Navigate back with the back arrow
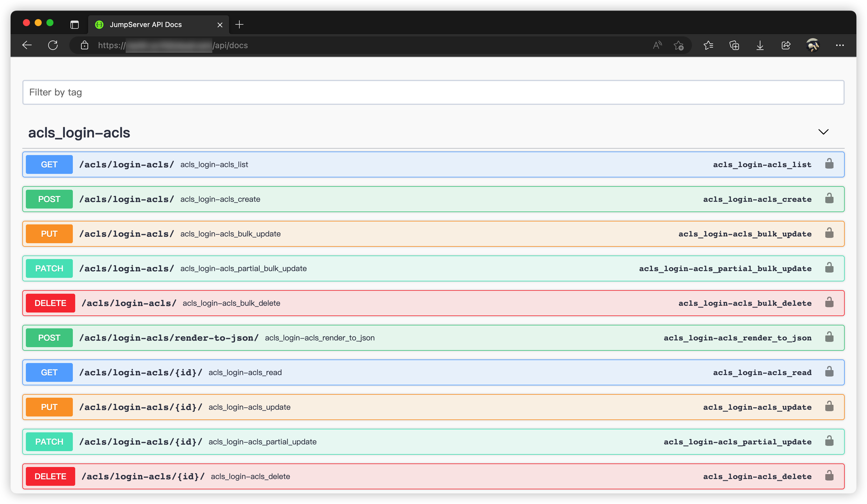The width and height of the screenshot is (867, 504). pyautogui.click(x=26, y=45)
